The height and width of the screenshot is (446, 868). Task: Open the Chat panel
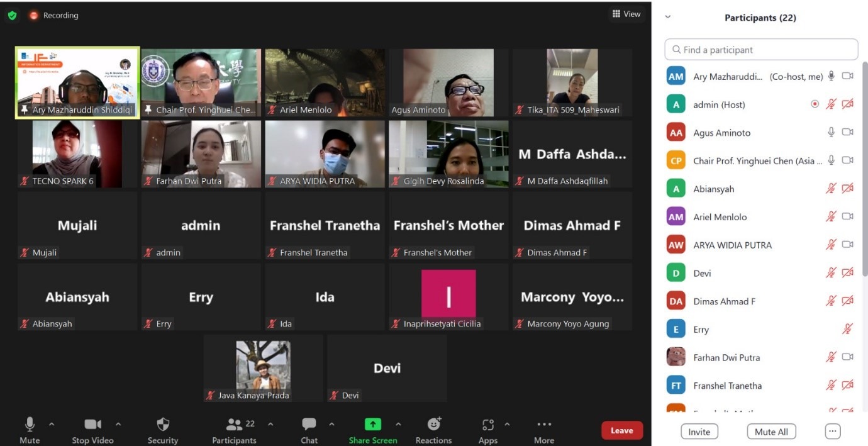309,425
